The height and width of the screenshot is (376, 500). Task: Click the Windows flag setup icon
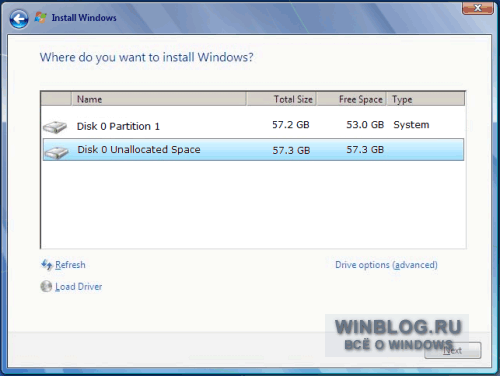click(x=41, y=18)
